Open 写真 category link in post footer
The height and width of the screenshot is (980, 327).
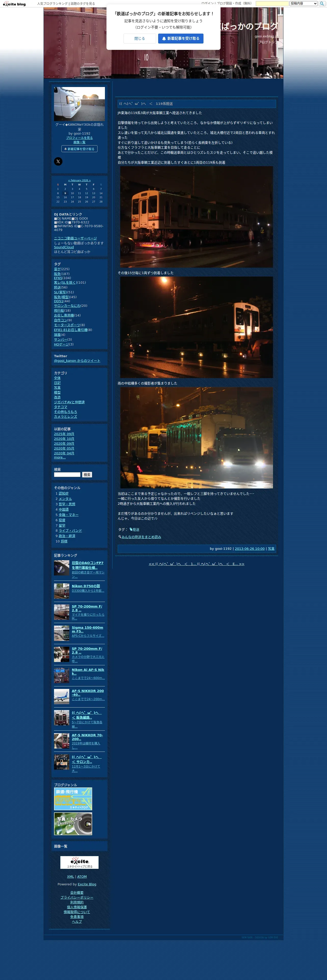point(271,549)
